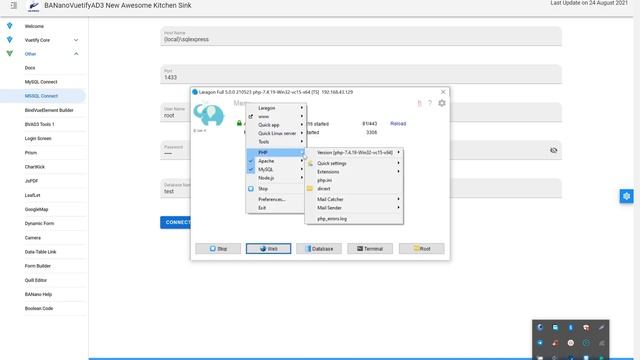The height and width of the screenshot is (360, 640).
Task: Click the green padlock SSL icon in Laragon
Action: (x=239, y=123)
